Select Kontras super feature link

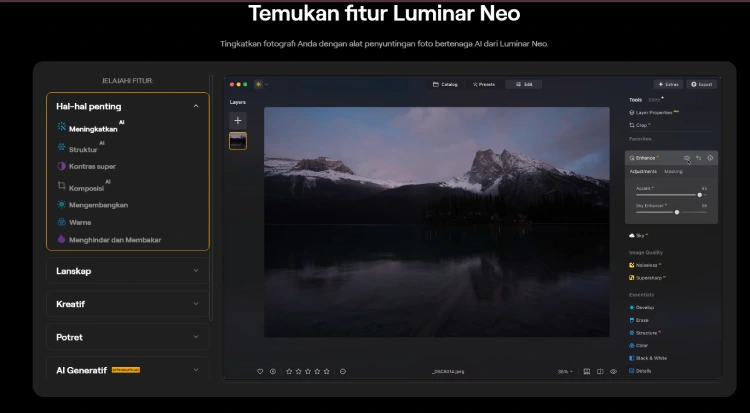[x=92, y=167]
